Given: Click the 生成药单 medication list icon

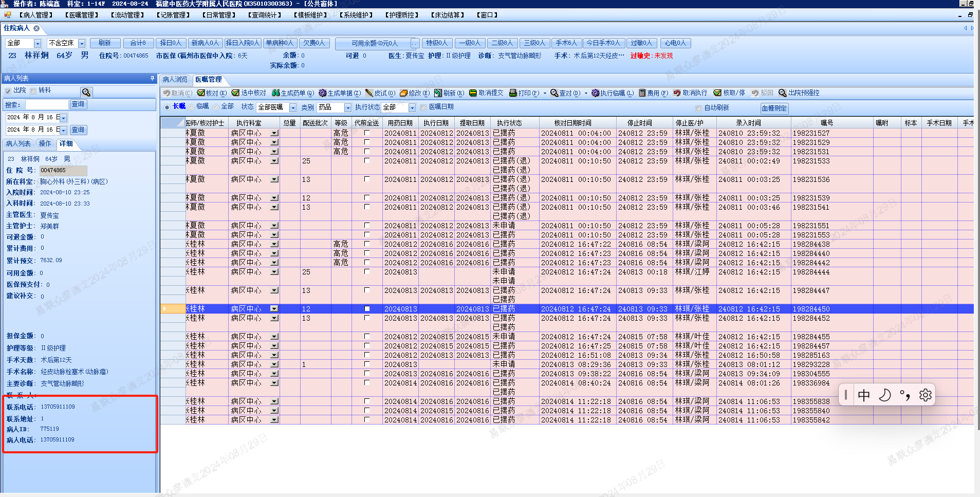Looking at the screenshot, I should (x=276, y=93).
